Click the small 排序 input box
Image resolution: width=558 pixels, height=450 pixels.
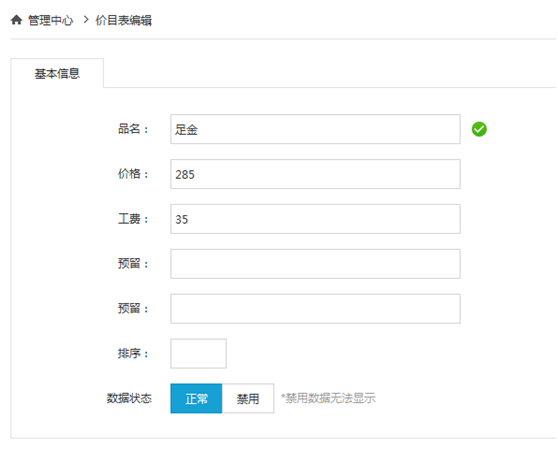click(x=199, y=353)
